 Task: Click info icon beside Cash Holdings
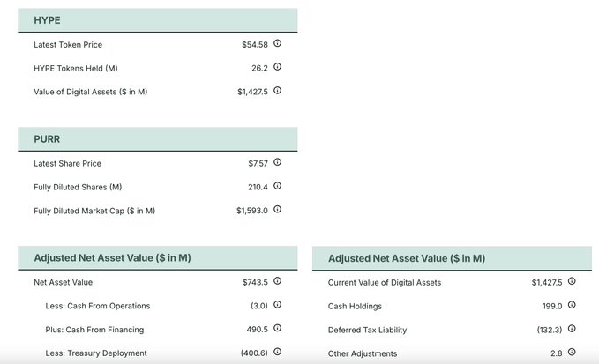tap(572, 305)
